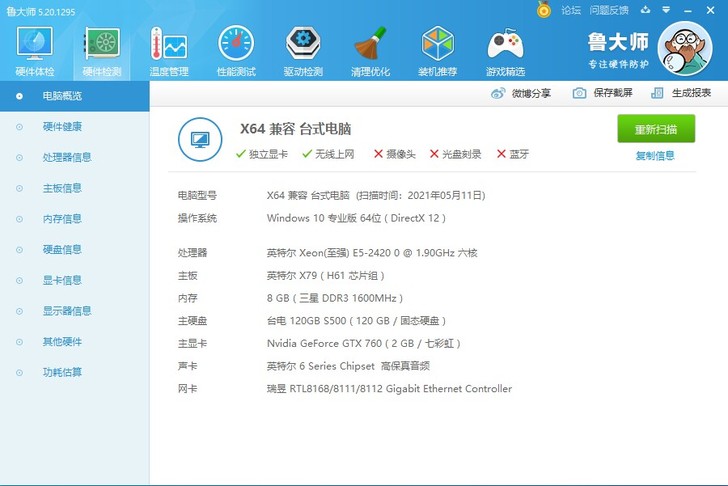Click the Weibo share icon
728x486 pixels.
coord(498,93)
